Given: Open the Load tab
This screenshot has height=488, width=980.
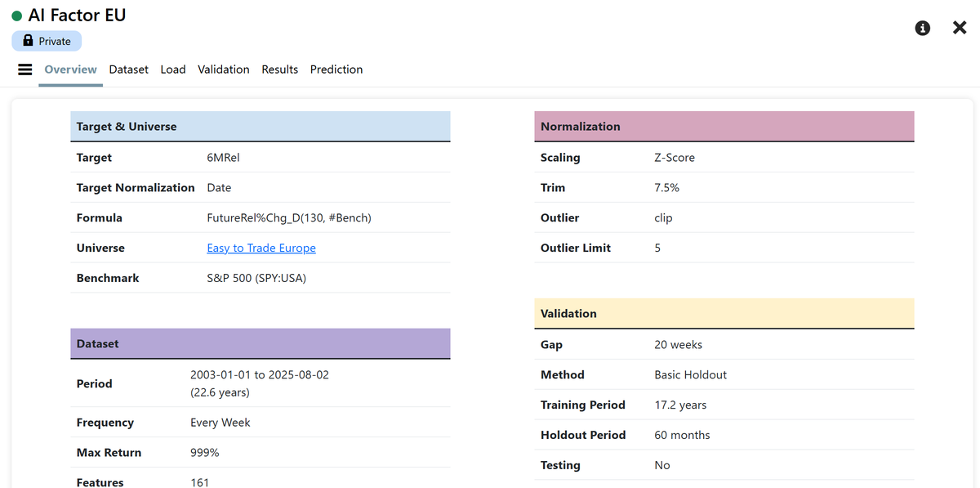Looking at the screenshot, I should [x=173, y=69].
